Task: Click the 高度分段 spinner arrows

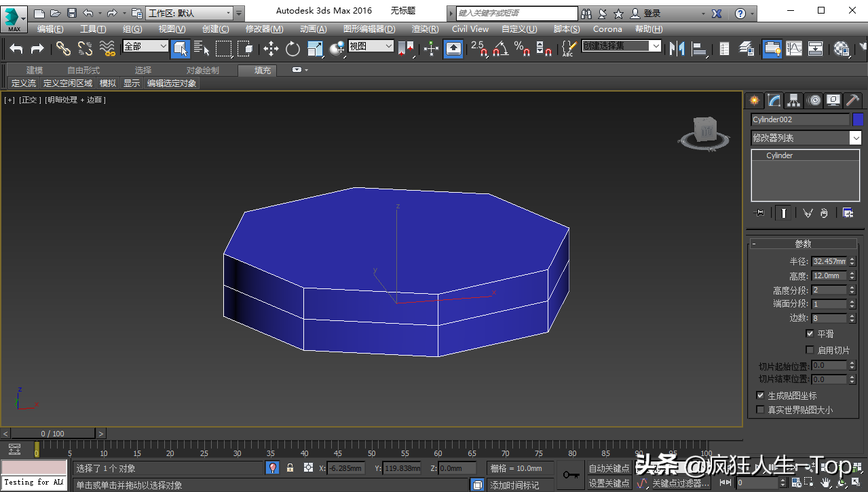Action: 852,290
